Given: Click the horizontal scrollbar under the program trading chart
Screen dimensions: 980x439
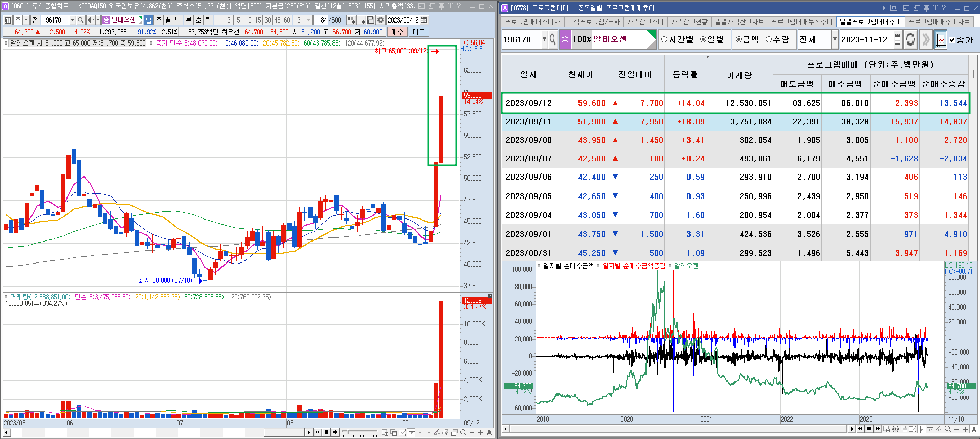Looking at the screenshot, I should [678, 429].
